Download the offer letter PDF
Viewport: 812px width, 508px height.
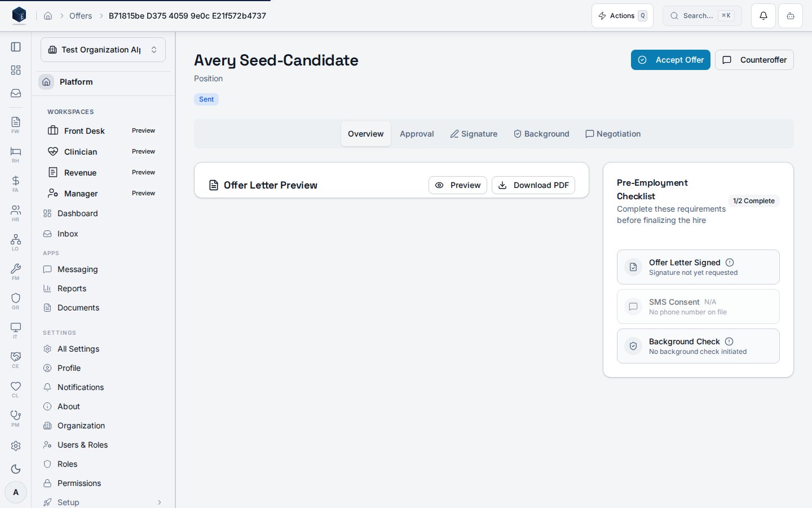(533, 185)
